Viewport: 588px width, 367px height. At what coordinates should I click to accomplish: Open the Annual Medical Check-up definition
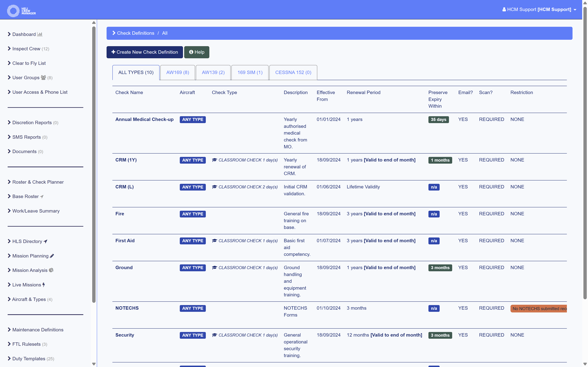(144, 119)
